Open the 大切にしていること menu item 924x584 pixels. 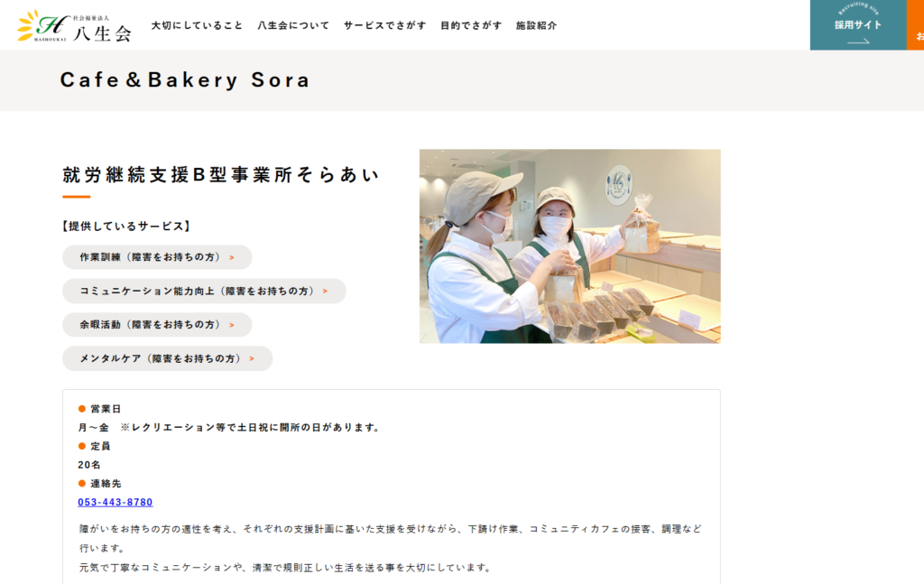click(197, 25)
